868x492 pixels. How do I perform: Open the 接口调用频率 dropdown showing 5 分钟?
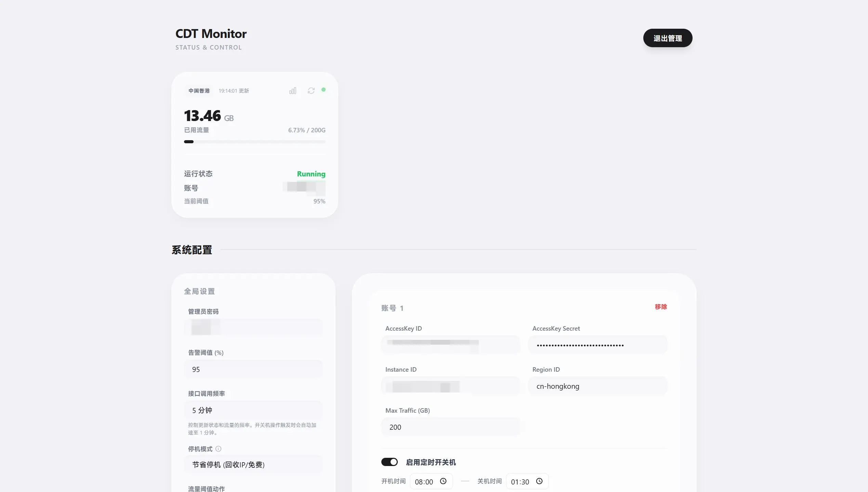click(254, 410)
